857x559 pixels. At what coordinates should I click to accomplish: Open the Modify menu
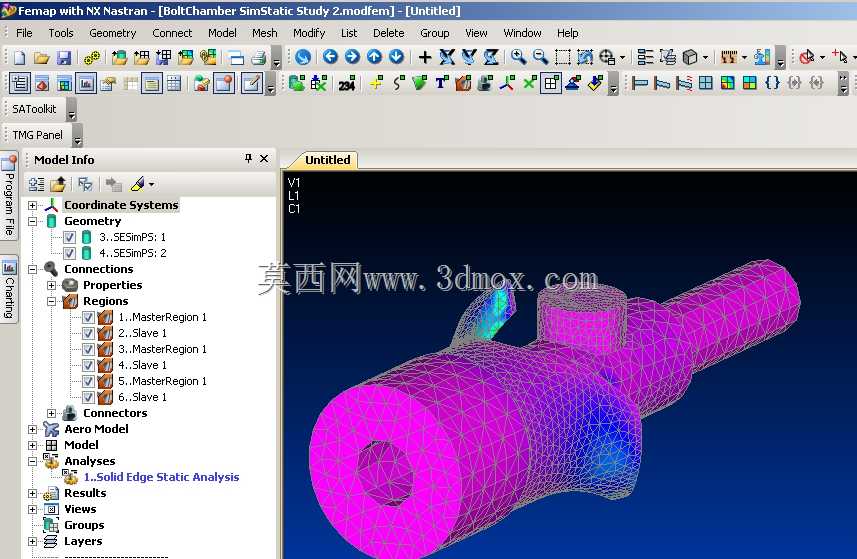tap(309, 33)
